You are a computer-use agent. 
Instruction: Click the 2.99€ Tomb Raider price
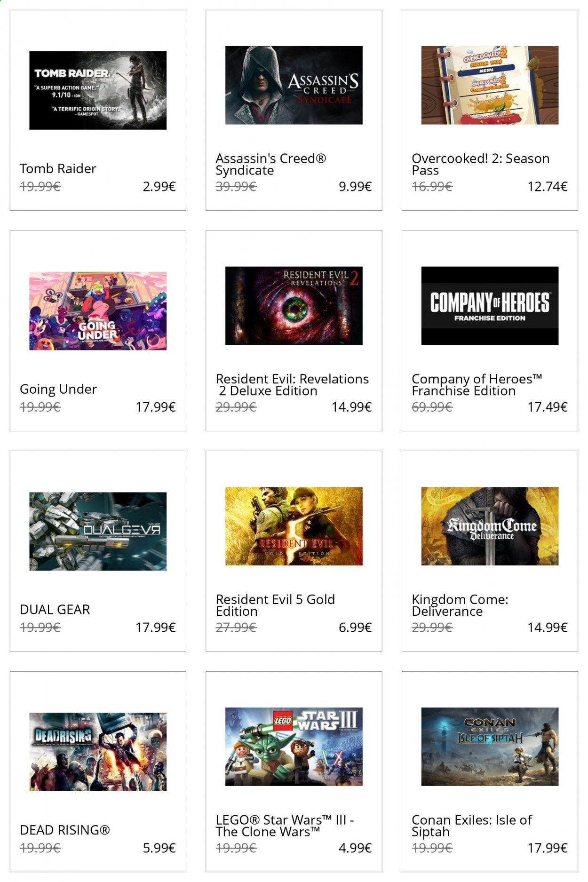pyautogui.click(x=159, y=186)
